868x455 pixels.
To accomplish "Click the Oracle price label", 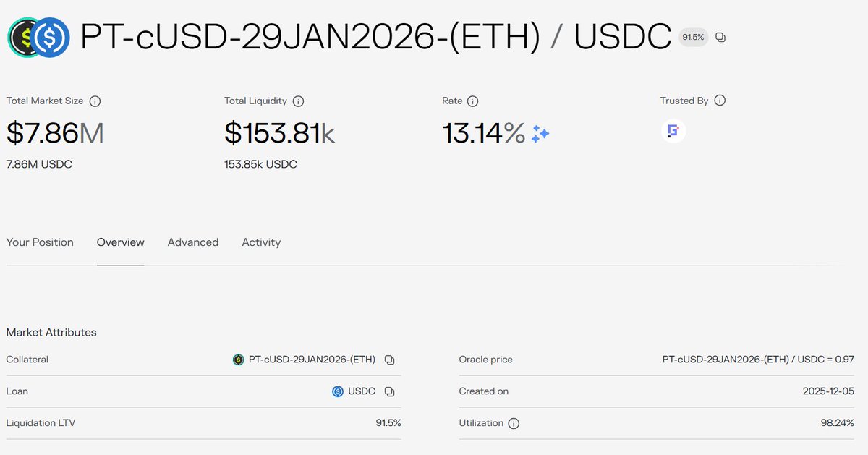I will 485,360.
